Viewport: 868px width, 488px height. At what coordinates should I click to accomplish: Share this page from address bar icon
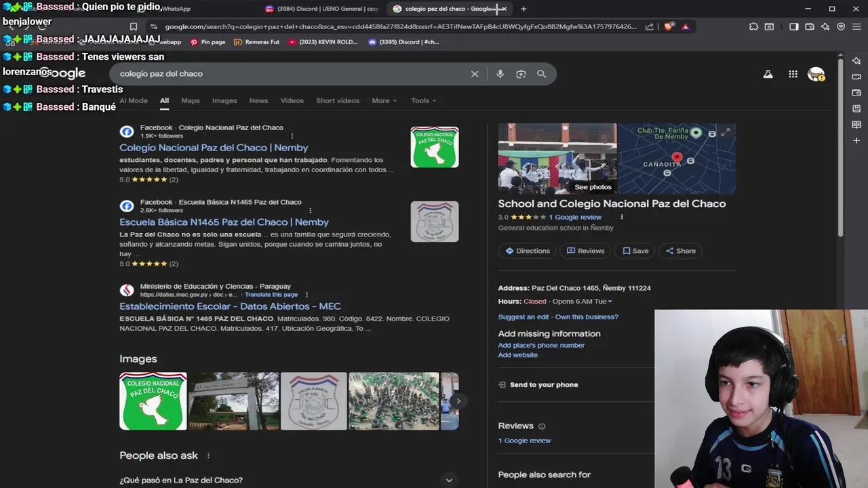click(650, 26)
